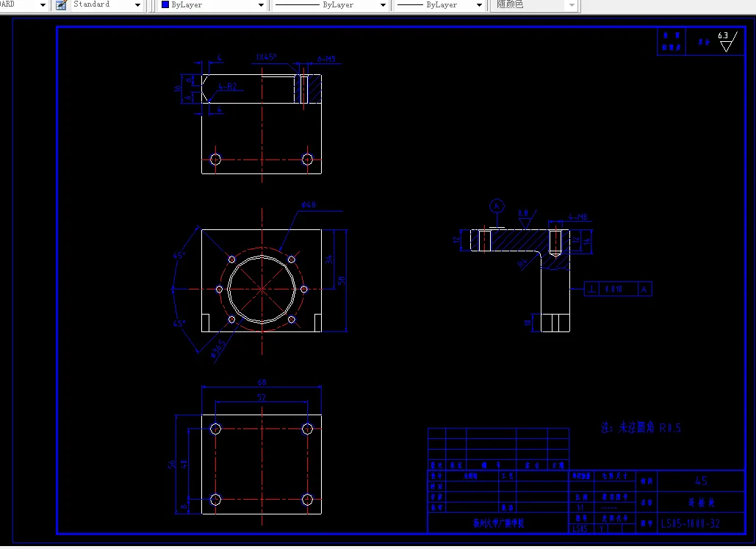Select the '10' dimension text near section bottom

click(x=528, y=323)
